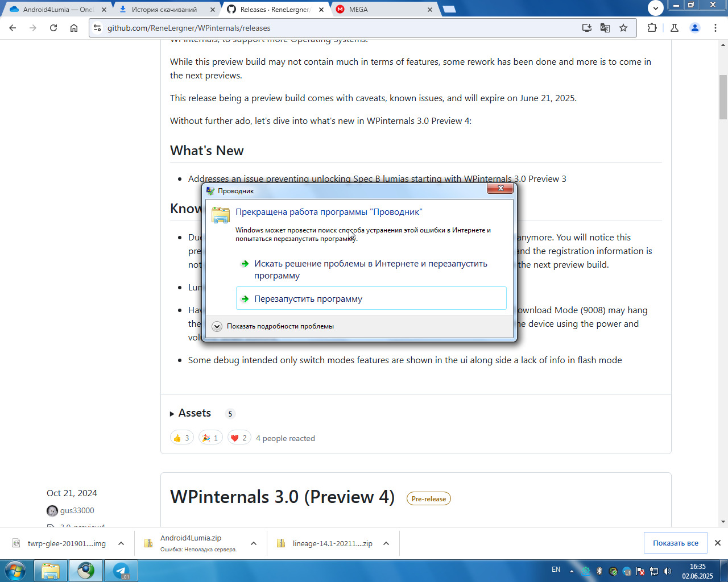Viewport: 728px width, 582px height.
Task: Bookmark this page with the star icon
Action: (623, 28)
